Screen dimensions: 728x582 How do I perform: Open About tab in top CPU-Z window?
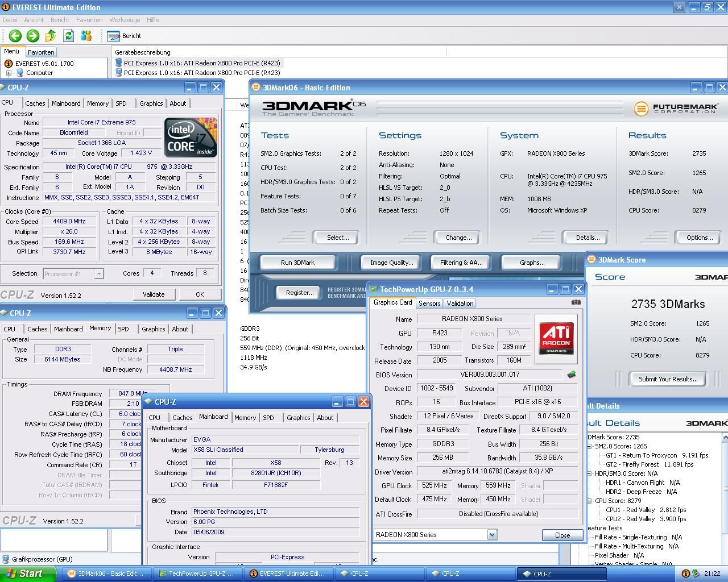[x=178, y=103]
